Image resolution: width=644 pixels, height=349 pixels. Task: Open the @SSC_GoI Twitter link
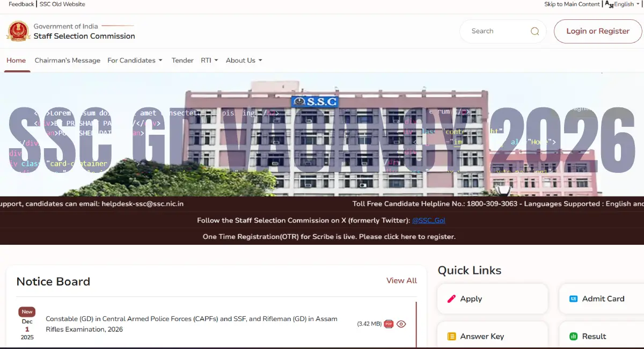429,220
